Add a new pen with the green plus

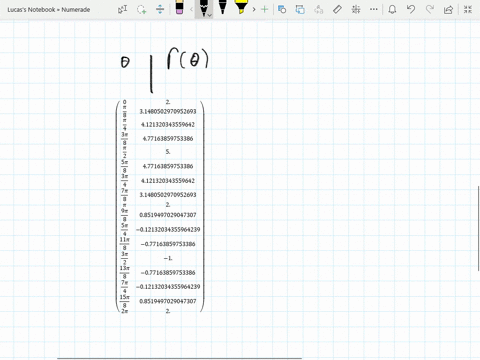point(264,9)
